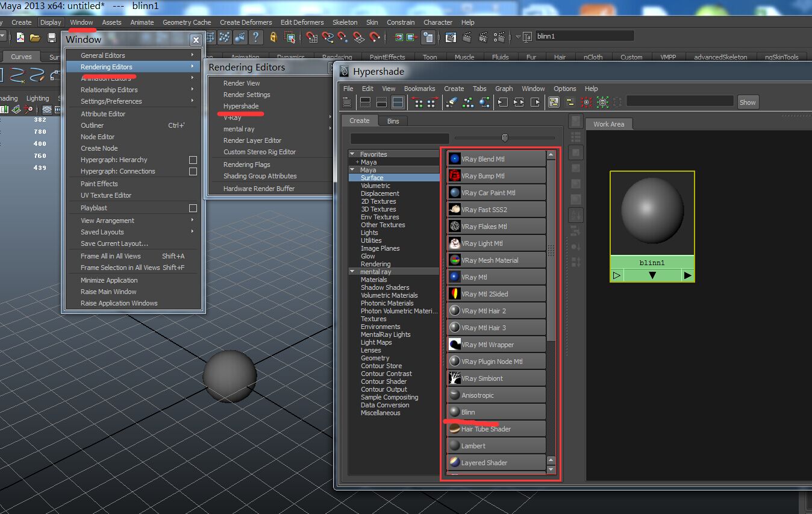Click Hypershade input connections icon
This screenshot has height=514, width=812.
pos(502,102)
